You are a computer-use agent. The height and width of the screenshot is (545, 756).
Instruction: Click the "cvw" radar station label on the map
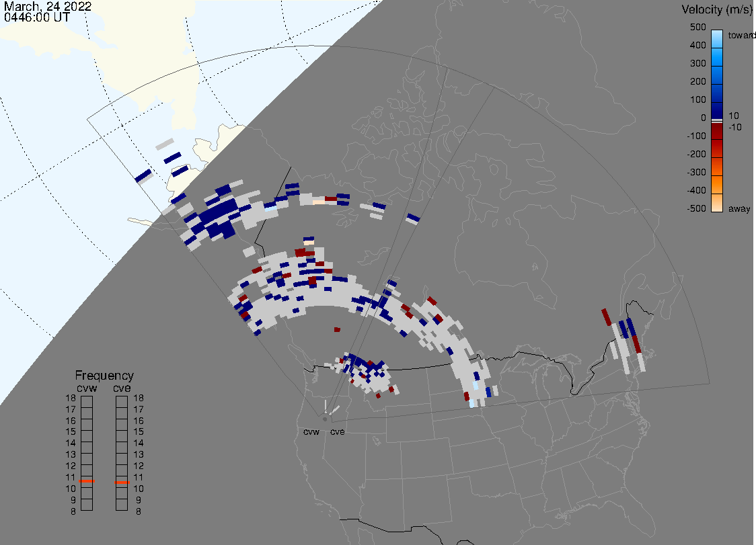pyautogui.click(x=311, y=432)
